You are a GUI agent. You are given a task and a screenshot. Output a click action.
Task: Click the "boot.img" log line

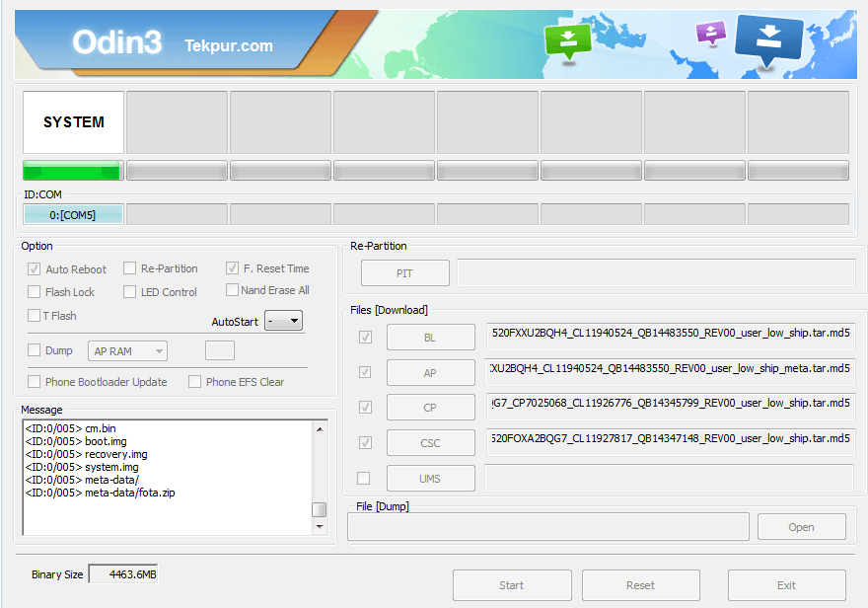point(76,441)
